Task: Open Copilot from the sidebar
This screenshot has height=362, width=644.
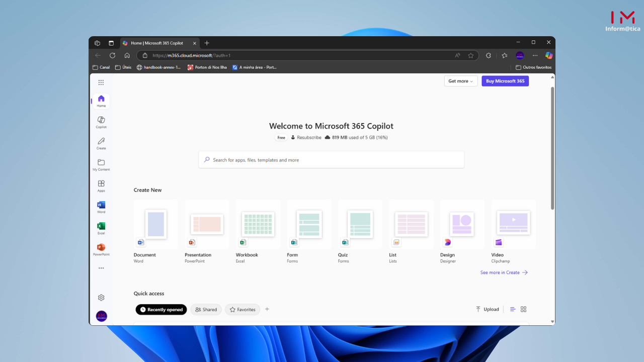Action: click(101, 122)
